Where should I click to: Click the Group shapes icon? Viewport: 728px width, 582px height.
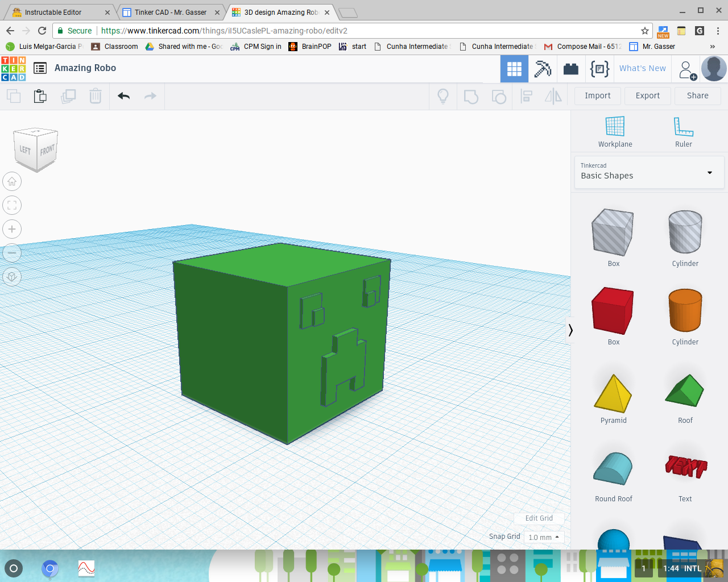point(471,96)
